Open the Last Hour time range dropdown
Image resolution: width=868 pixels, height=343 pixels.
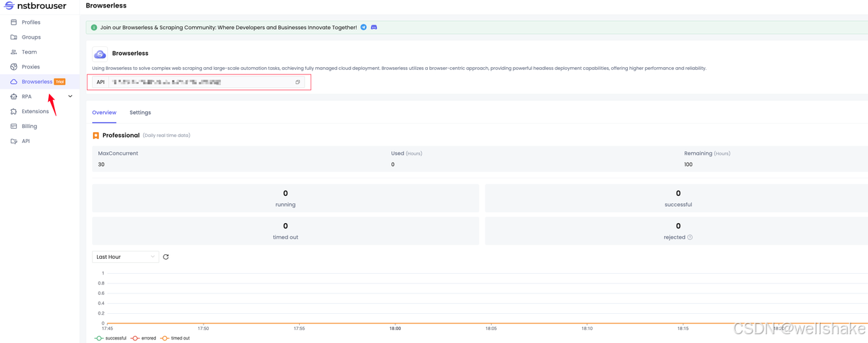(x=125, y=257)
